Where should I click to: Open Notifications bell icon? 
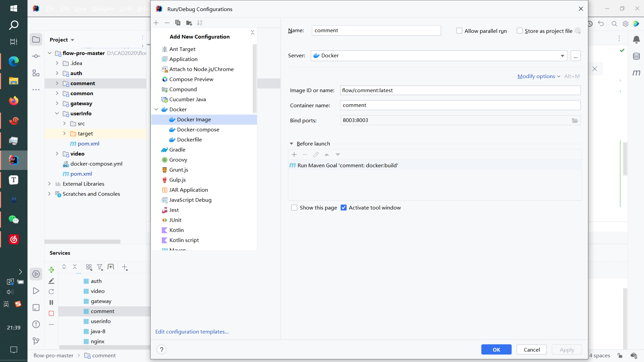[636, 40]
